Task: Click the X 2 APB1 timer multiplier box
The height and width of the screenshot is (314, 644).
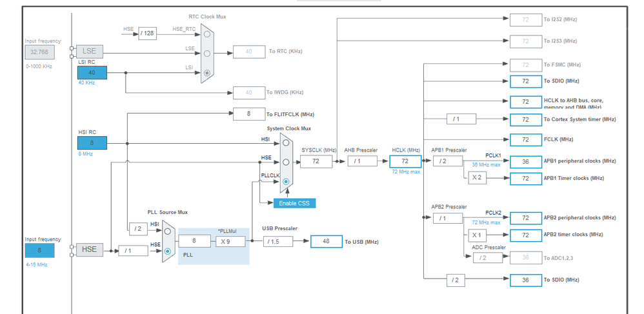Action: click(478, 179)
